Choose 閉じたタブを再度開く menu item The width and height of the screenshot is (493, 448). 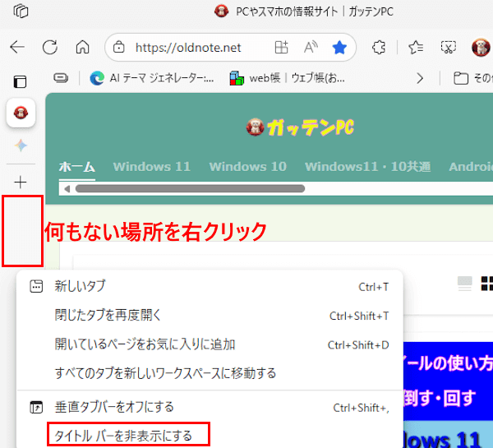(x=210, y=315)
